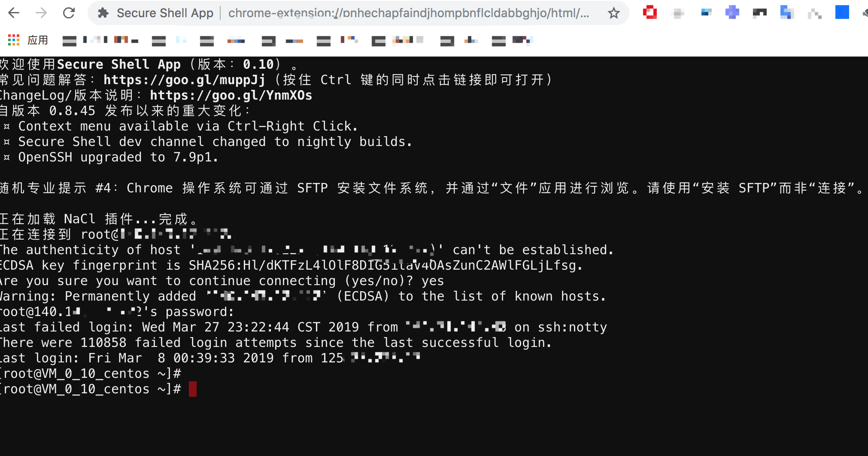Screen dimensions: 868x456
Task: Click the 自版本 0.8.45 heading line
Action: click(125, 111)
